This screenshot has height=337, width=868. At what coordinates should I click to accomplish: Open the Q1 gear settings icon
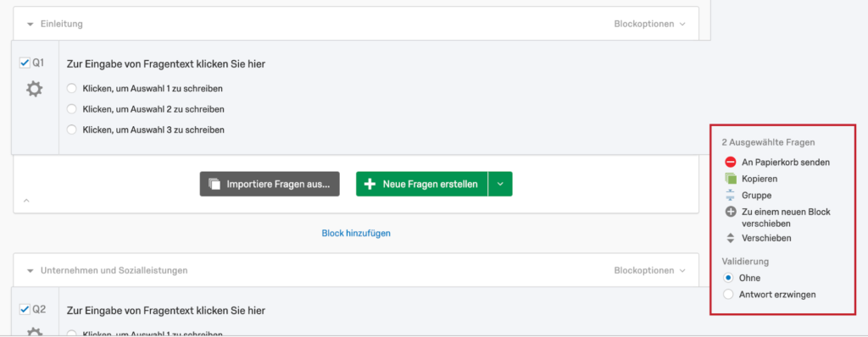click(34, 89)
